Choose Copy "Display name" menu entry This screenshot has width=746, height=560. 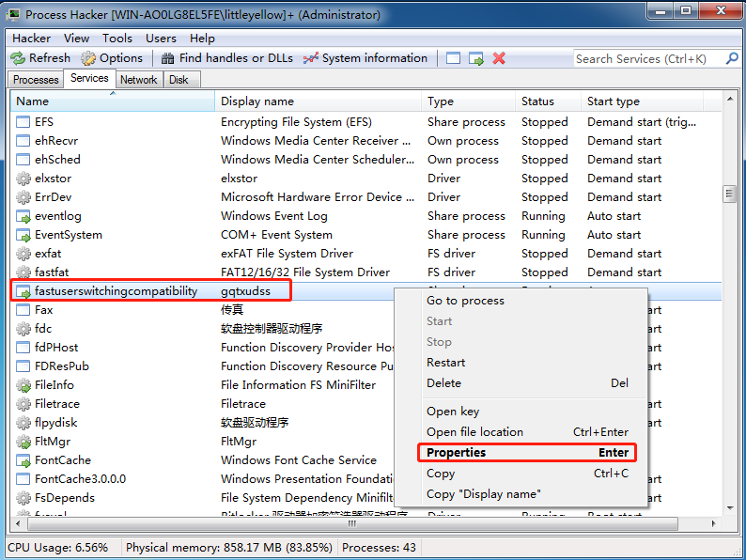tap(521, 494)
